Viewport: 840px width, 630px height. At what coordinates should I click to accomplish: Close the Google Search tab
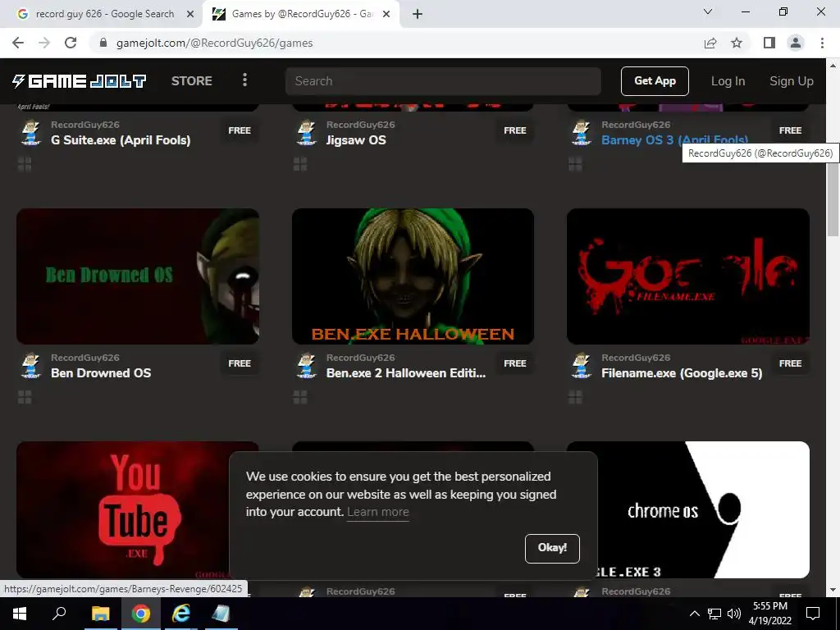(x=190, y=14)
